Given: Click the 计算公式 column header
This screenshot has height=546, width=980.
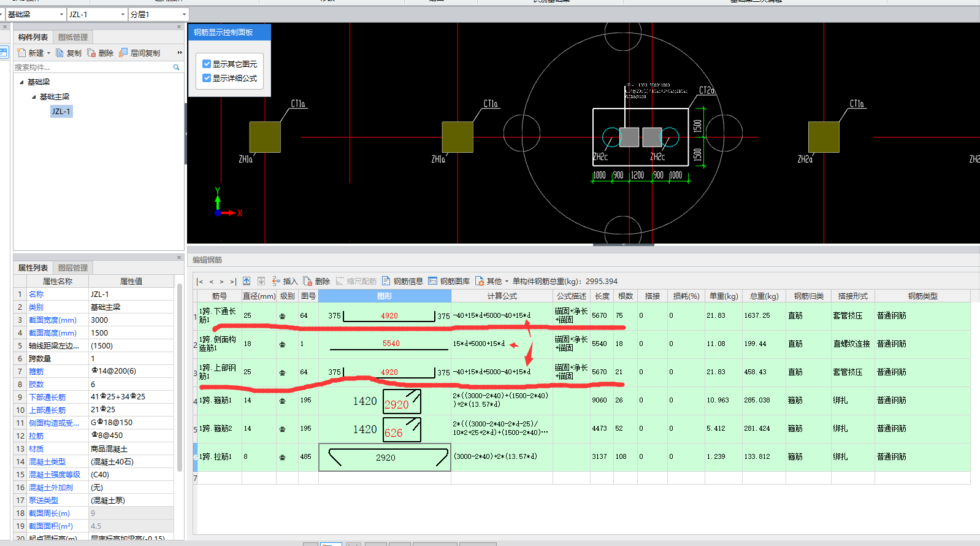Looking at the screenshot, I should click(502, 296).
